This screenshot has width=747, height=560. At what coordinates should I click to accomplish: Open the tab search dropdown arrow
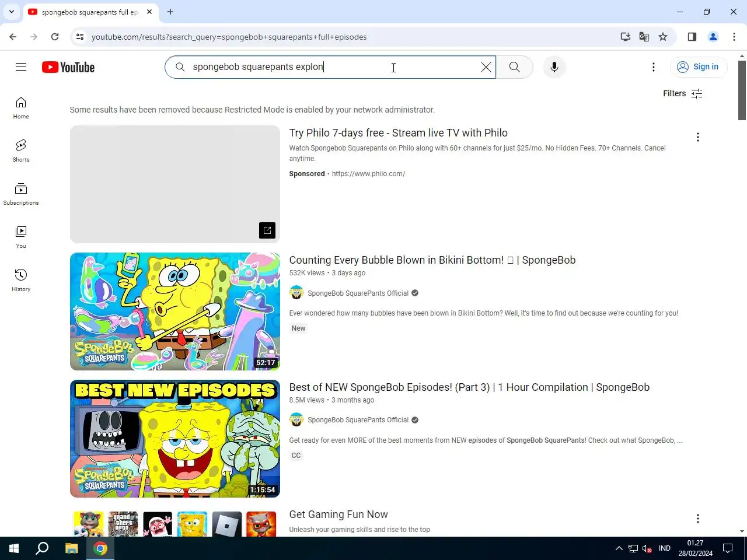pos(11,12)
